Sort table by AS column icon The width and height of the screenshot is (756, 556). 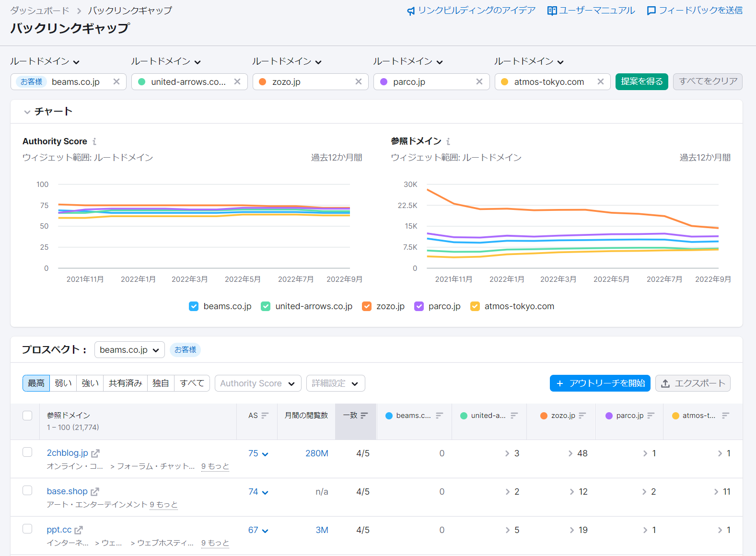click(265, 416)
